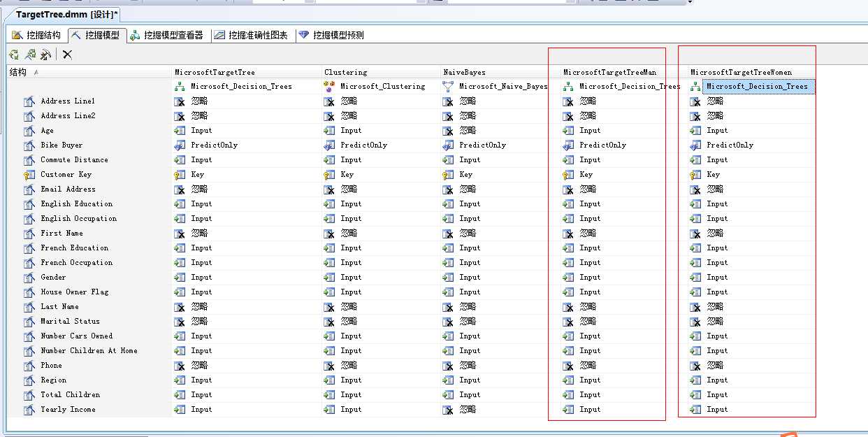
Task: Click the Microsoft_Naive_Bayes algorithm icon
Action: point(448,87)
